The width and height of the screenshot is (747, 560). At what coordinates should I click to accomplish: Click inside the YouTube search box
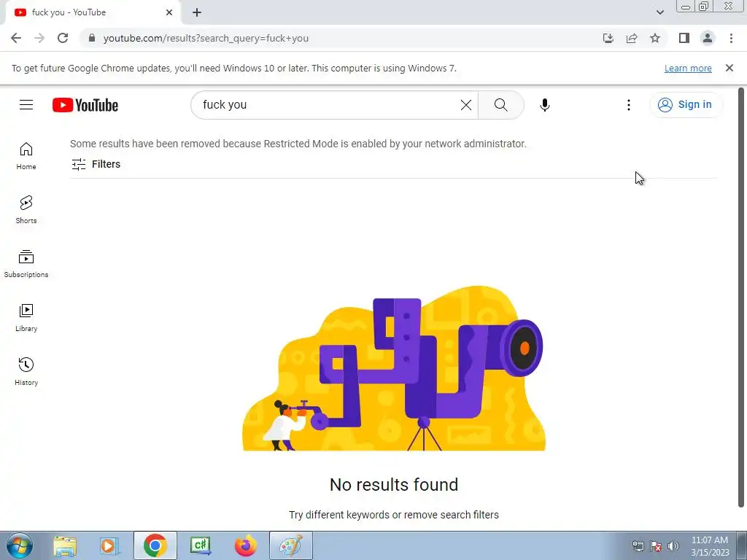tap(329, 105)
